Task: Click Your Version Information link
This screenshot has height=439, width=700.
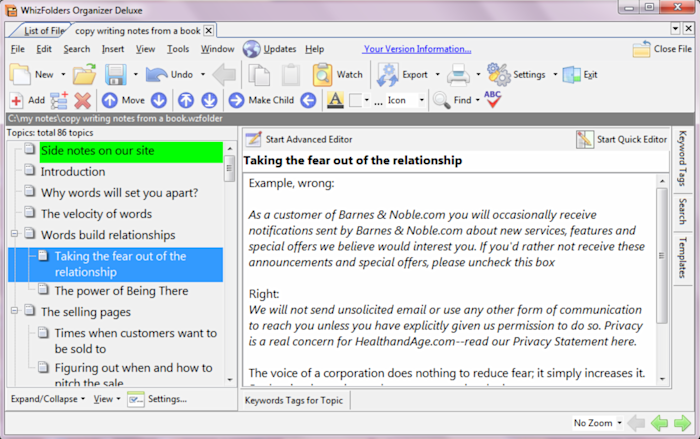Action: (417, 49)
